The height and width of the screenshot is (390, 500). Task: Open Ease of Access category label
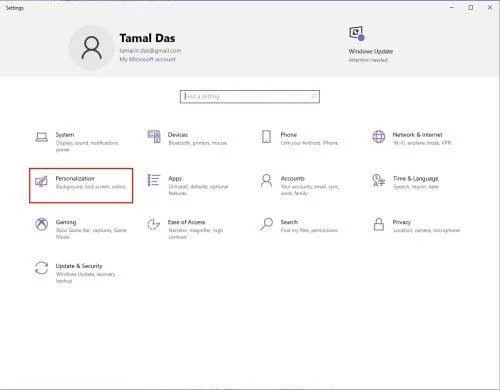click(x=186, y=222)
